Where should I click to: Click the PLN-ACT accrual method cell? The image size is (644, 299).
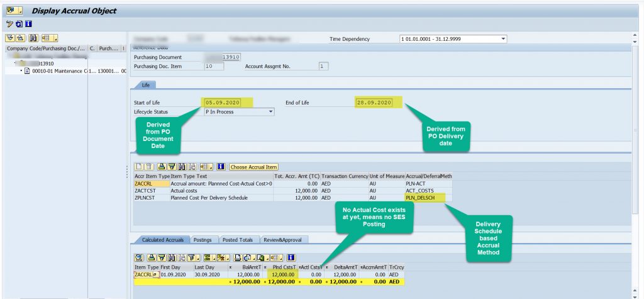(x=428, y=184)
